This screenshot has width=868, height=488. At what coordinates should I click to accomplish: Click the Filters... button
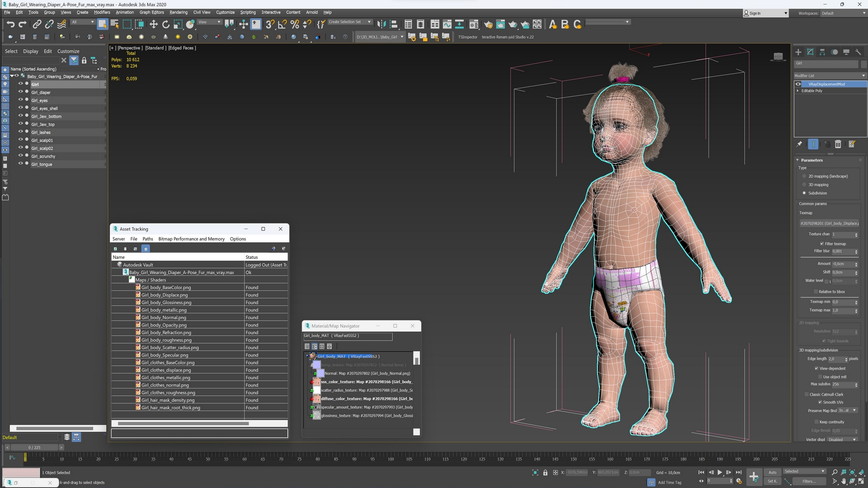(x=809, y=482)
